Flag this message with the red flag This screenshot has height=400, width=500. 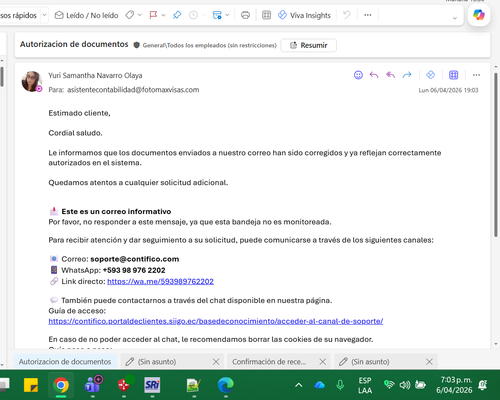(x=153, y=15)
